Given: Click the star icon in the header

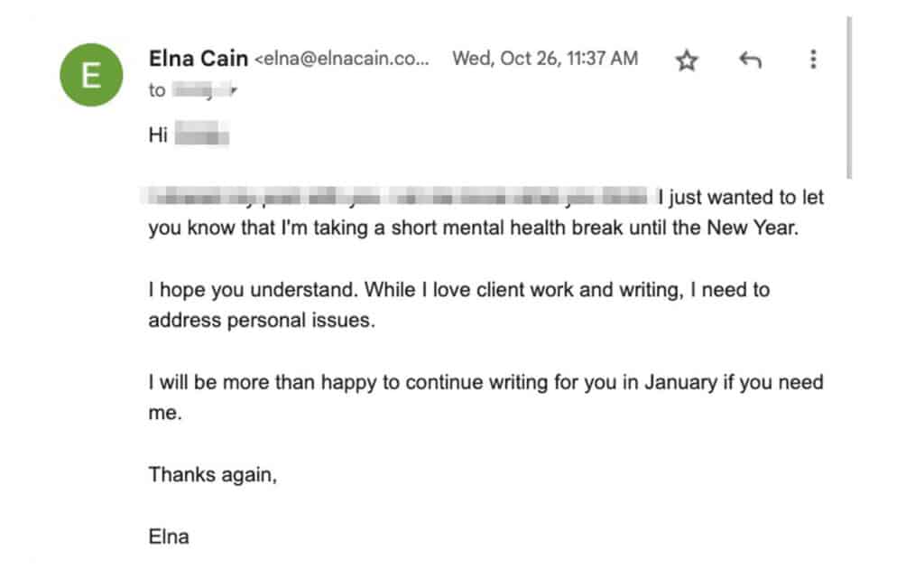Looking at the screenshot, I should (x=686, y=60).
